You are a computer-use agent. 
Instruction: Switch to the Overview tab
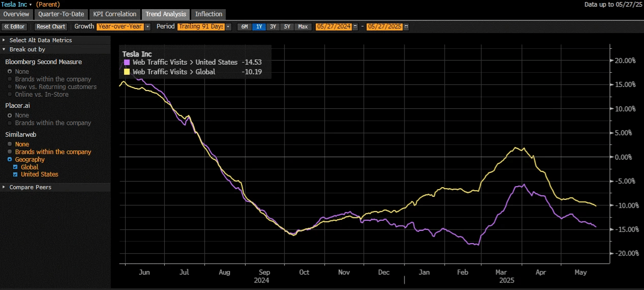coord(16,14)
